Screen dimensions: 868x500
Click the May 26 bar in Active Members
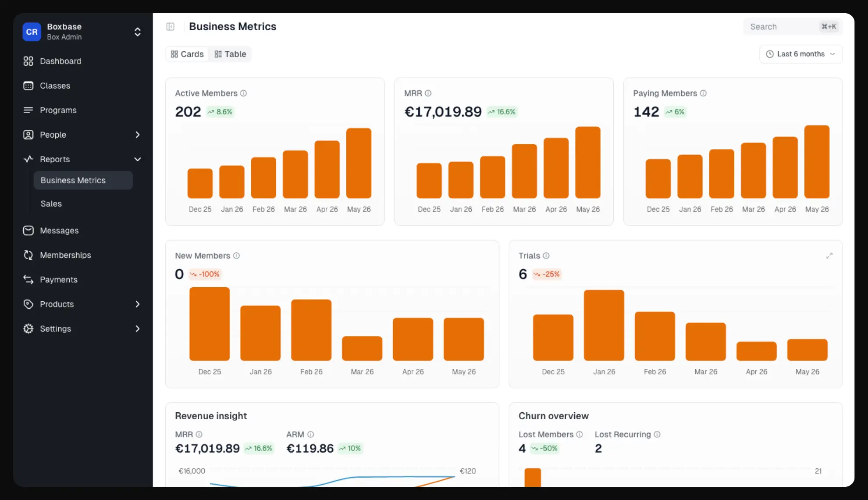(x=359, y=163)
